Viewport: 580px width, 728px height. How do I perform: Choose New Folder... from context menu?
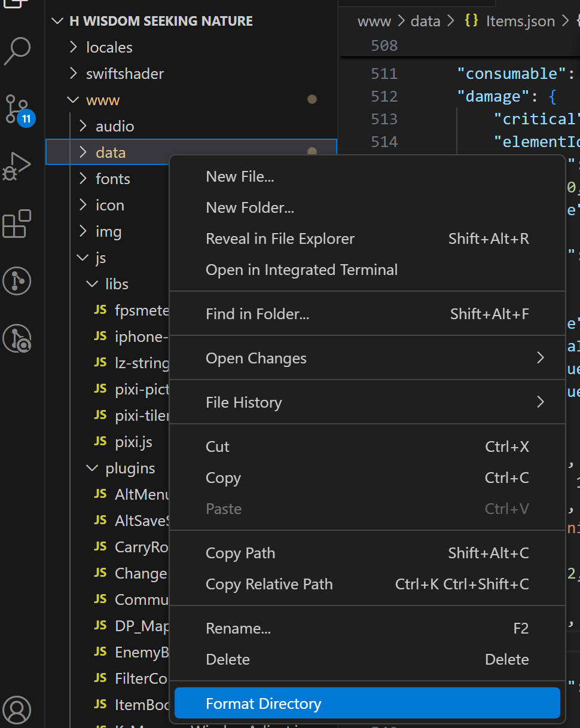367,207
